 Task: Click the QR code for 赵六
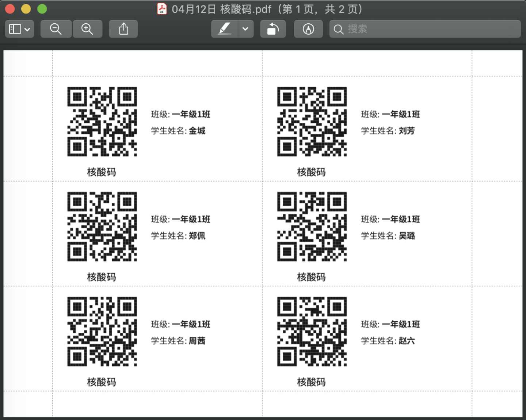tap(312, 332)
